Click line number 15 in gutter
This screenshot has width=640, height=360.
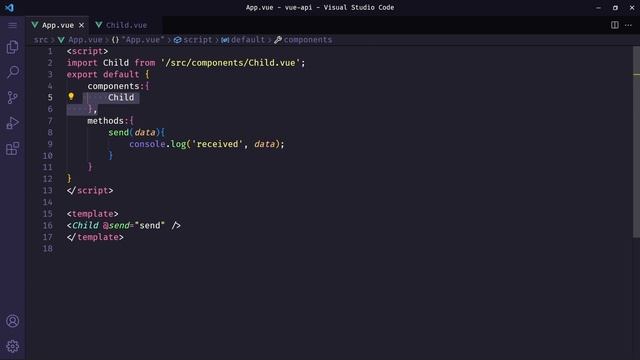48,213
